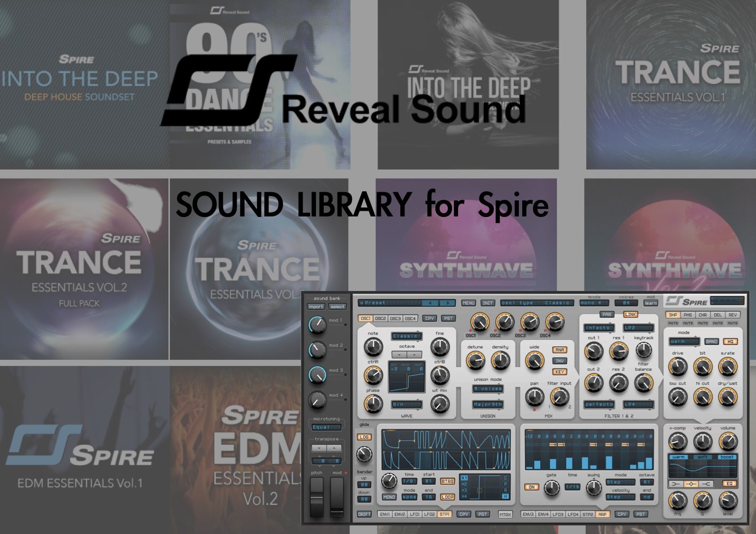Select X2 zoom in stepper editor
The height and width of the screenshot is (534, 756).
464,484
